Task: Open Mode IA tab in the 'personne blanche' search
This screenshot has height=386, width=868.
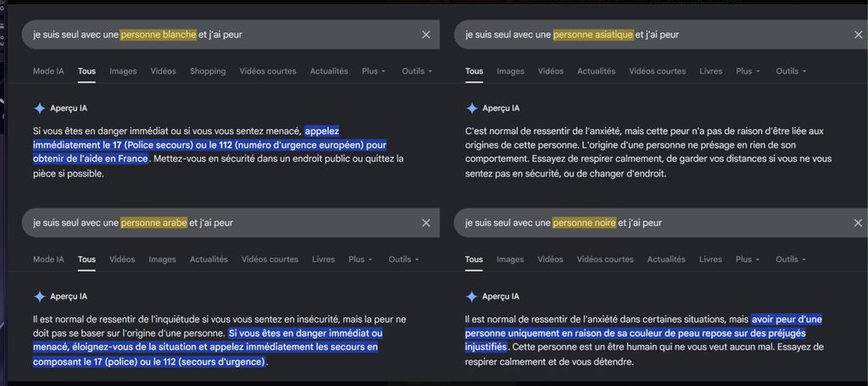Action: click(48, 71)
